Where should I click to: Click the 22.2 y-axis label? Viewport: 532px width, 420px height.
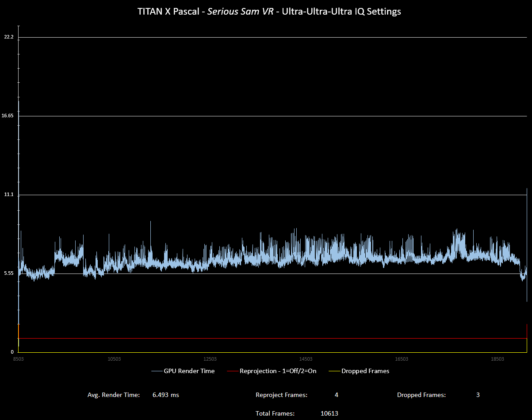point(9,37)
